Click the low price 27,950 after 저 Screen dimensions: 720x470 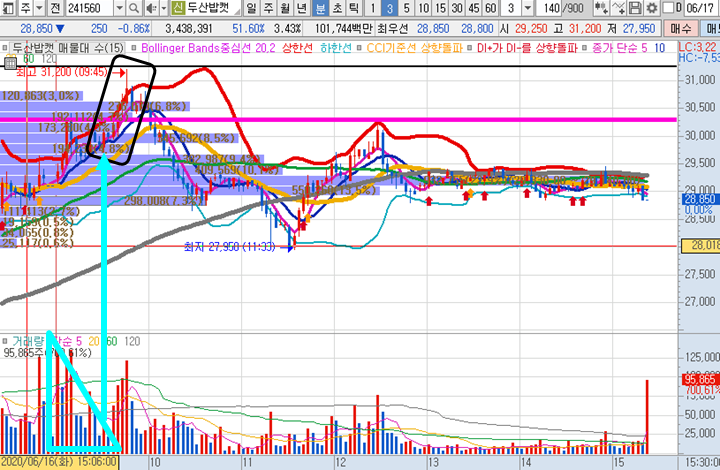tap(639, 29)
